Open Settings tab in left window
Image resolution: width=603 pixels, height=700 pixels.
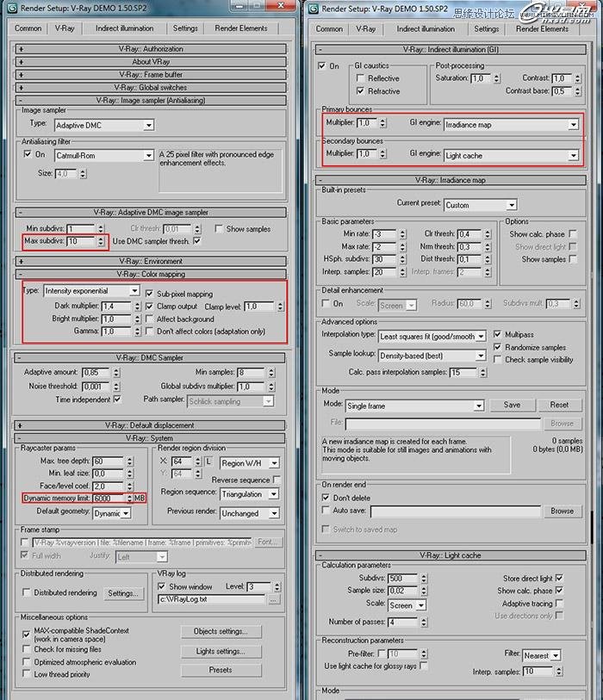click(185, 28)
